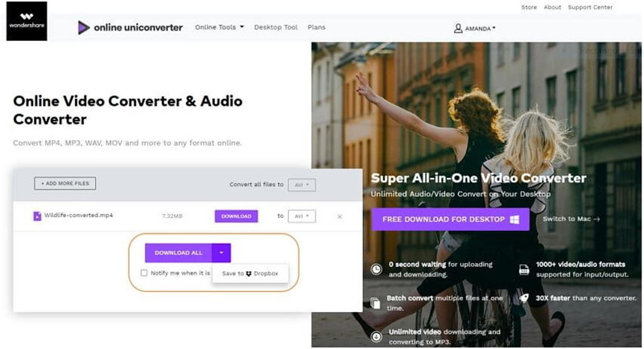
Task: Click the download icon beside Unlimited video
Action: pyautogui.click(x=376, y=337)
